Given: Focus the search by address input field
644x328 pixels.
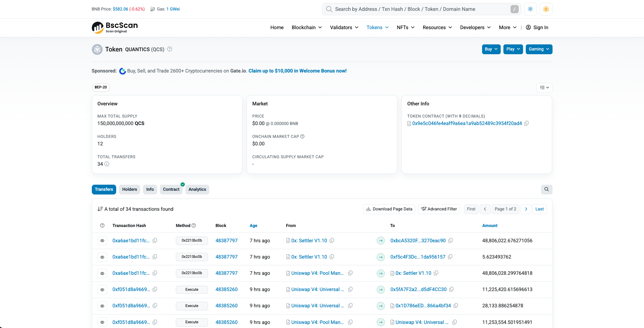Looking at the screenshot, I should pyautogui.click(x=422, y=9).
